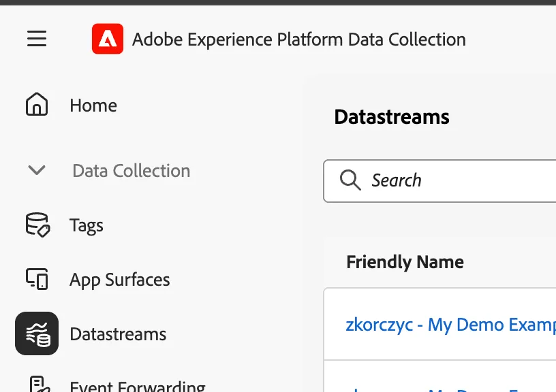The width and height of the screenshot is (556, 392).
Task: Click the red Adobe logo icon
Action: pos(108,39)
